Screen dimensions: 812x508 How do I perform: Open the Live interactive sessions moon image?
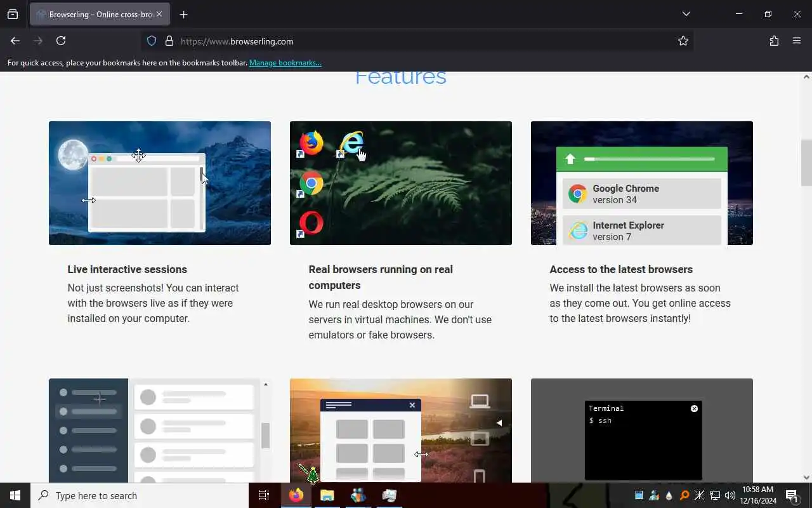pyautogui.click(x=160, y=183)
